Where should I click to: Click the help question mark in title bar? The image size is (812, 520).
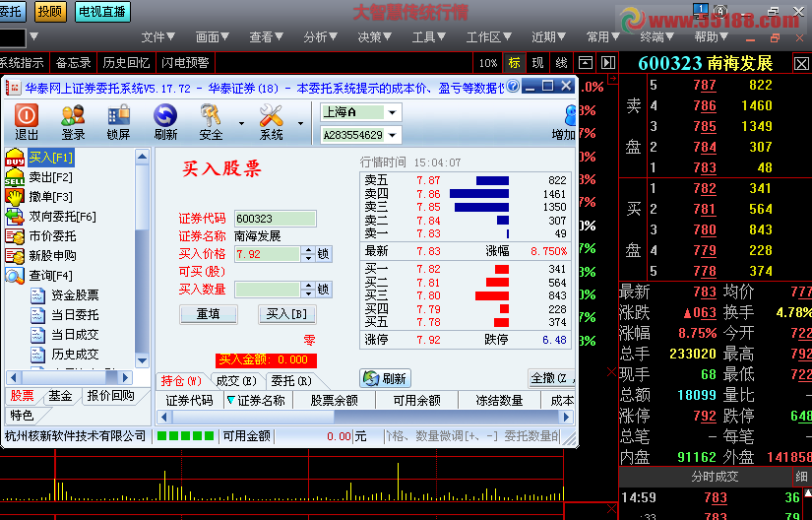point(513,86)
